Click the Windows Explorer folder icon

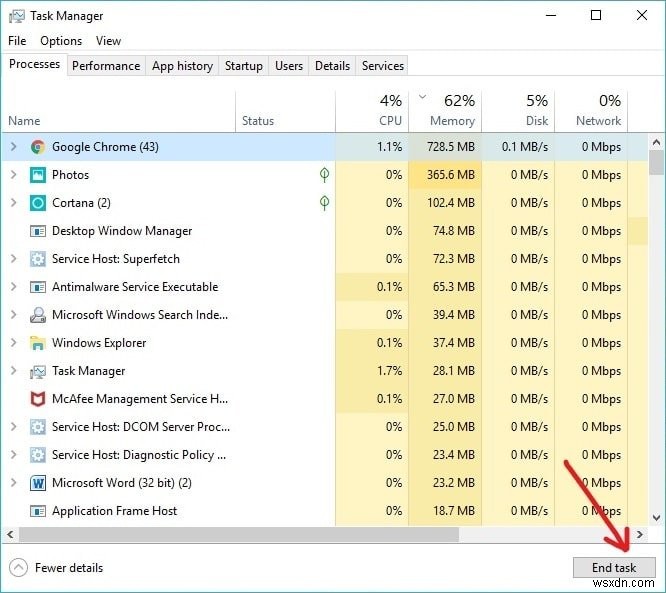click(38, 343)
